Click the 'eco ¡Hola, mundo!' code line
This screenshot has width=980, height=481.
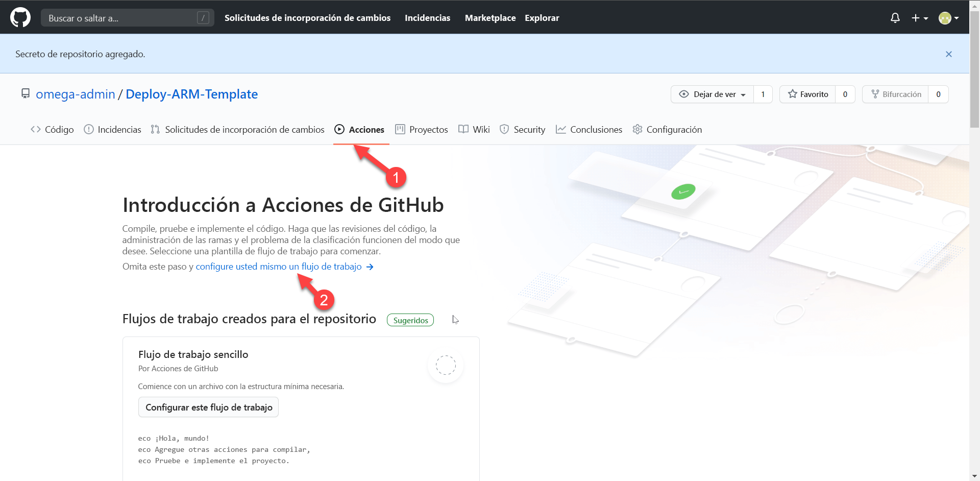pyautogui.click(x=174, y=439)
